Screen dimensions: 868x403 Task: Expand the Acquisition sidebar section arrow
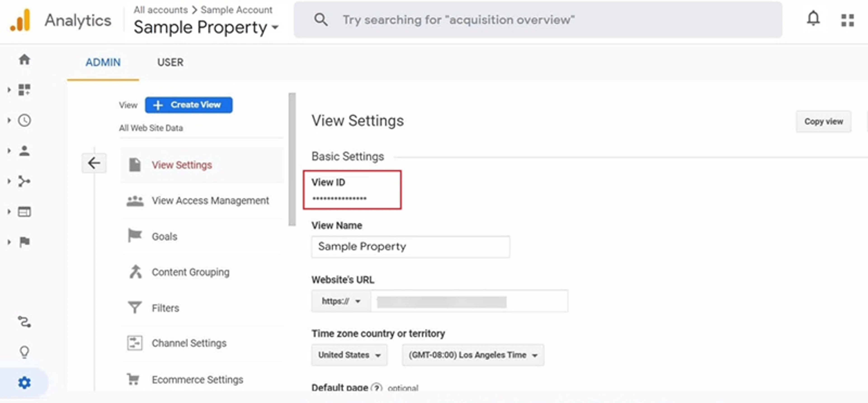[x=9, y=181]
